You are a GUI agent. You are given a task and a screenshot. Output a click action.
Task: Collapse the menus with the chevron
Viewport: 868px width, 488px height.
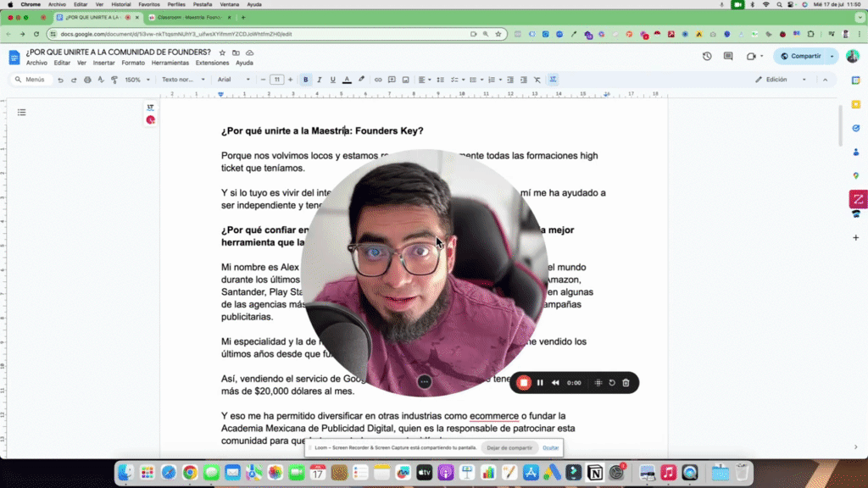(825, 80)
